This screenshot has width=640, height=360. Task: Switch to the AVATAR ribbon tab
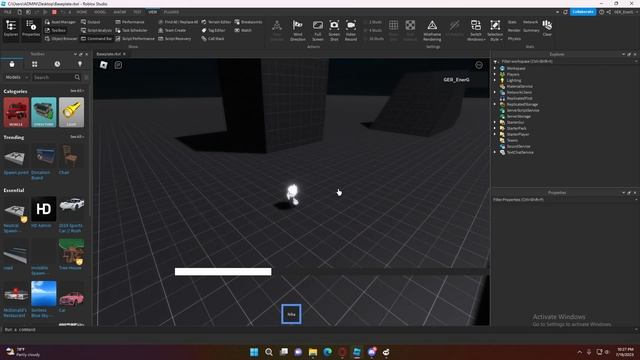120,12
